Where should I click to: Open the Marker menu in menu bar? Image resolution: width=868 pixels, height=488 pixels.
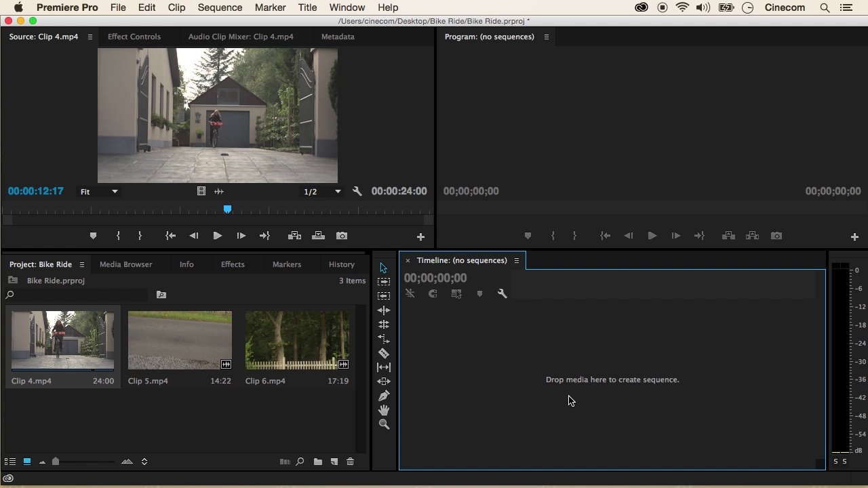(270, 7)
